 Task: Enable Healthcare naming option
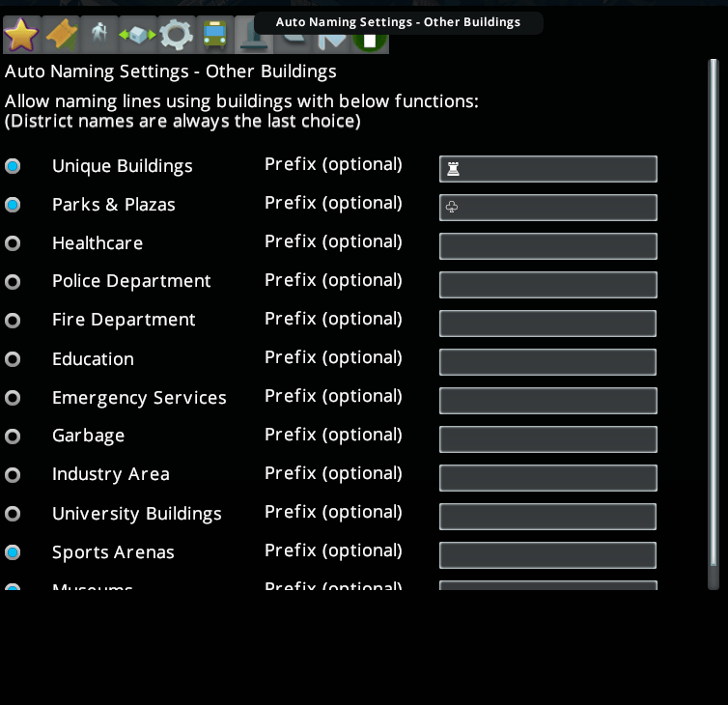coord(13,243)
